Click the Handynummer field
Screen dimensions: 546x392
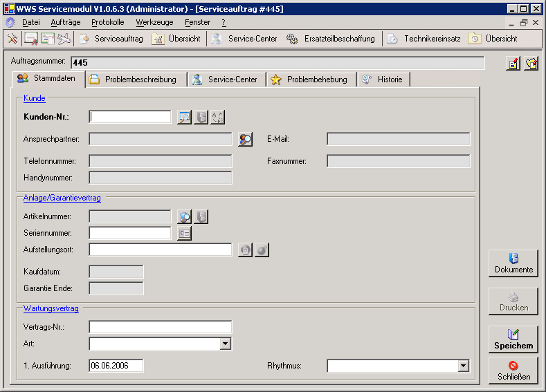tap(161, 178)
